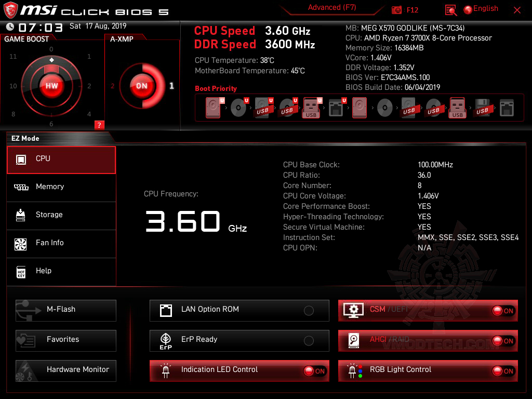This screenshot has width=532, height=399.
Task: Turn the A-XMP dial on
Action: [x=141, y=86]
